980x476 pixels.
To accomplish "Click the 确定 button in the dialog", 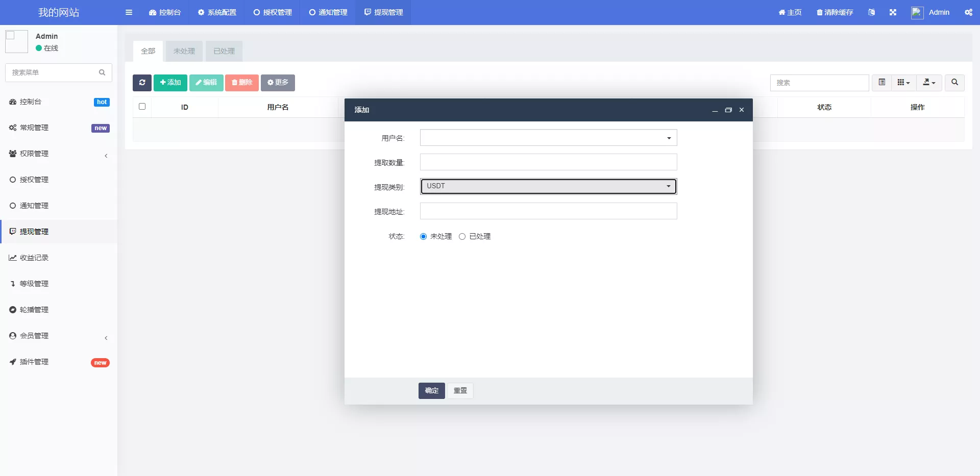I will tap(431, 390).
